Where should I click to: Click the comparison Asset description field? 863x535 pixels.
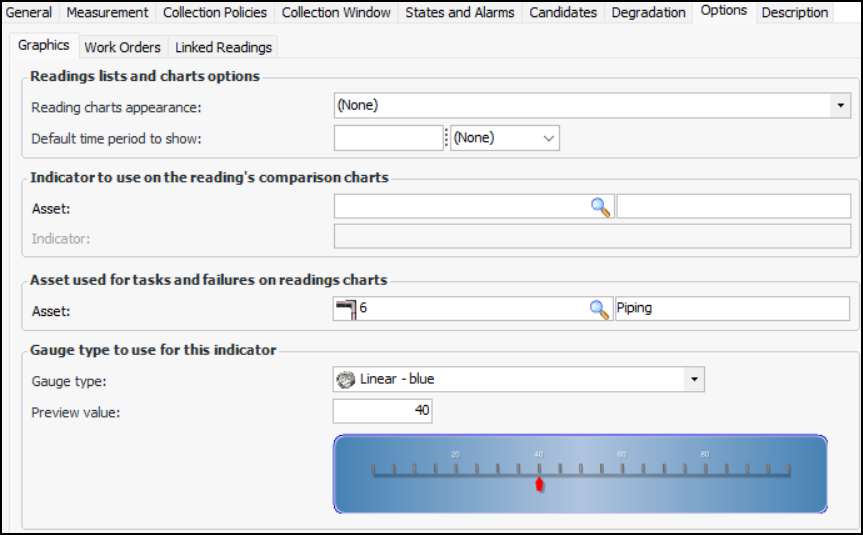[x=734, y=206]
